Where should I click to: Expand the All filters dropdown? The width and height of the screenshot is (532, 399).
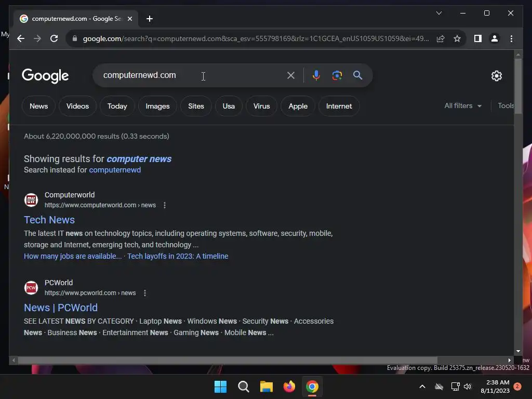coord(463,106)
